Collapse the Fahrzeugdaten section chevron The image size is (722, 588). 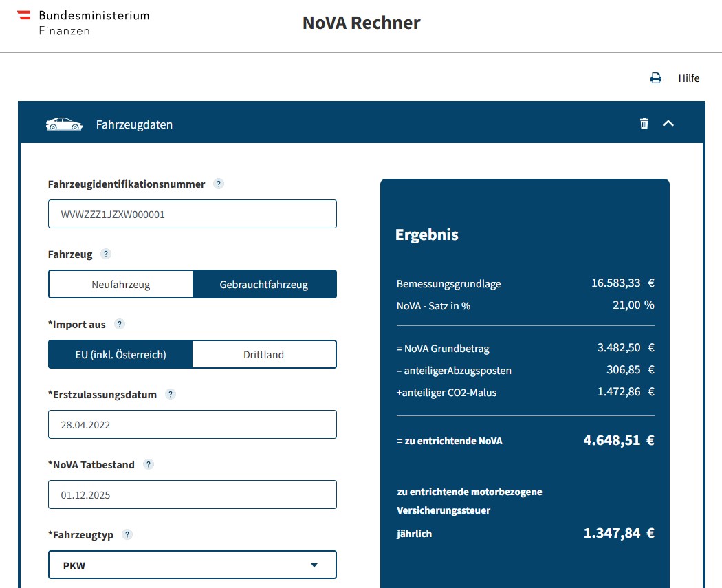click(668, 124)
